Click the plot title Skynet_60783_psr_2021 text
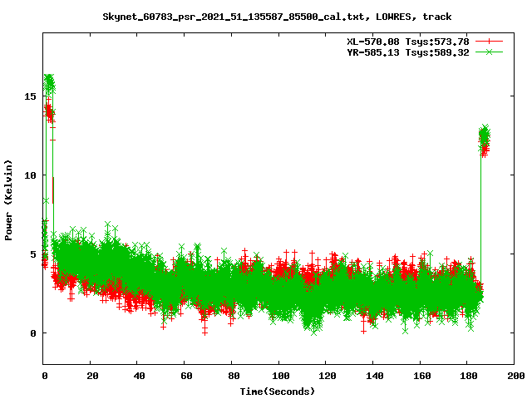Viewport: 532px width, 399px height. click(x=277, y=17)
